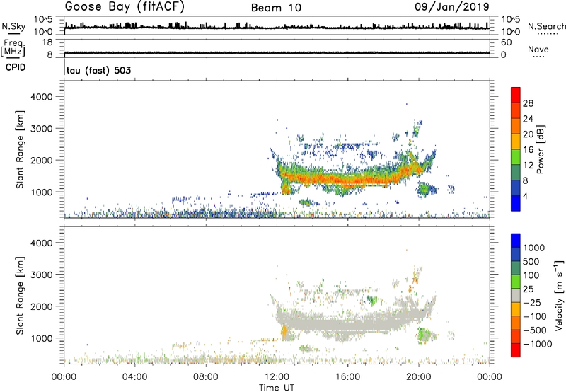Click the '28' tick on the Power colorbar
566x392 pixels.
(528, 103)
